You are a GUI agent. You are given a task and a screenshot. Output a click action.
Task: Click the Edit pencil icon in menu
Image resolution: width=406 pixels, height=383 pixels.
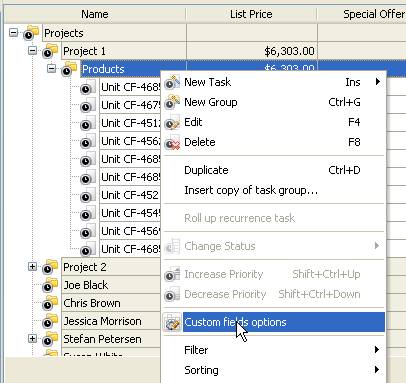click(172, 122)
